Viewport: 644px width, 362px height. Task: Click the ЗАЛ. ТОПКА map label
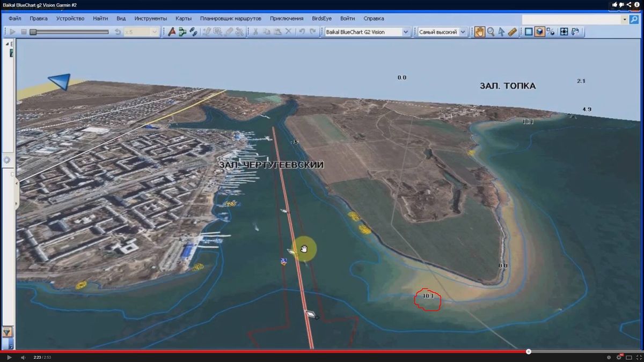pos(507,86)
